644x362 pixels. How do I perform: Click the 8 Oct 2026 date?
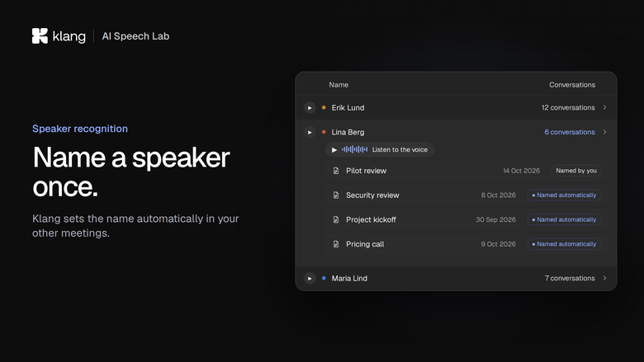pos(498,195)
